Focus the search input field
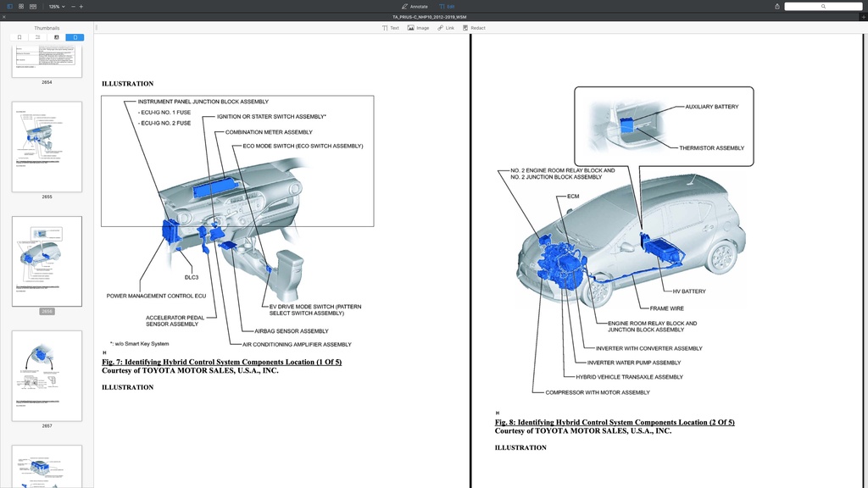The width and height of the screenshot is (868, 488). click(823, 7)
